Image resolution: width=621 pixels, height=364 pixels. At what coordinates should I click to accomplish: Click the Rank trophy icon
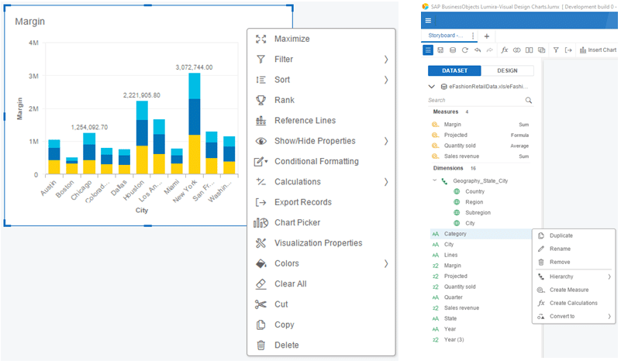coord(260,100)
